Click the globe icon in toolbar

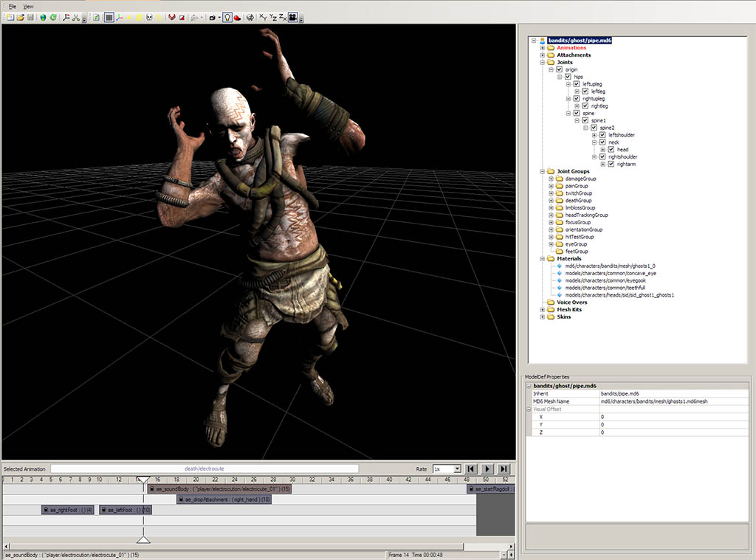coord(43,18)
